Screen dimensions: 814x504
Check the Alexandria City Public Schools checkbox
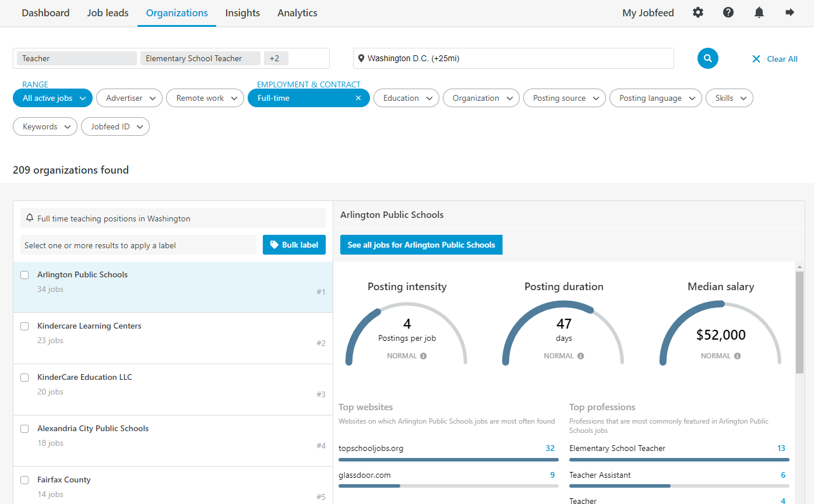[24, 429]
